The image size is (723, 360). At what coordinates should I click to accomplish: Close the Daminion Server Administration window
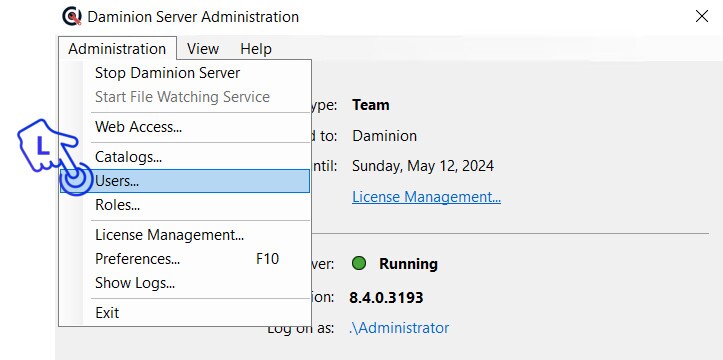[x=702, y=17]
